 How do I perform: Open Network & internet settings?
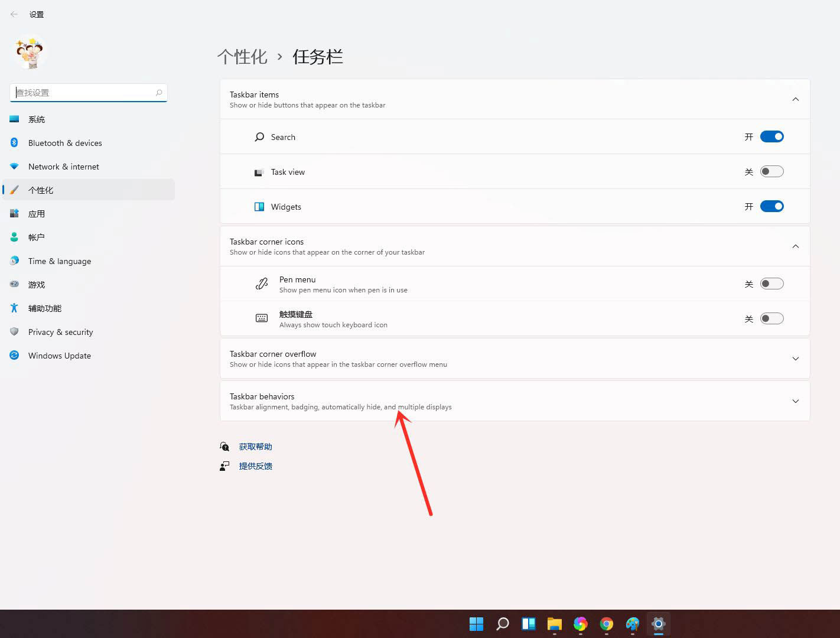click(x=63, y=166)
